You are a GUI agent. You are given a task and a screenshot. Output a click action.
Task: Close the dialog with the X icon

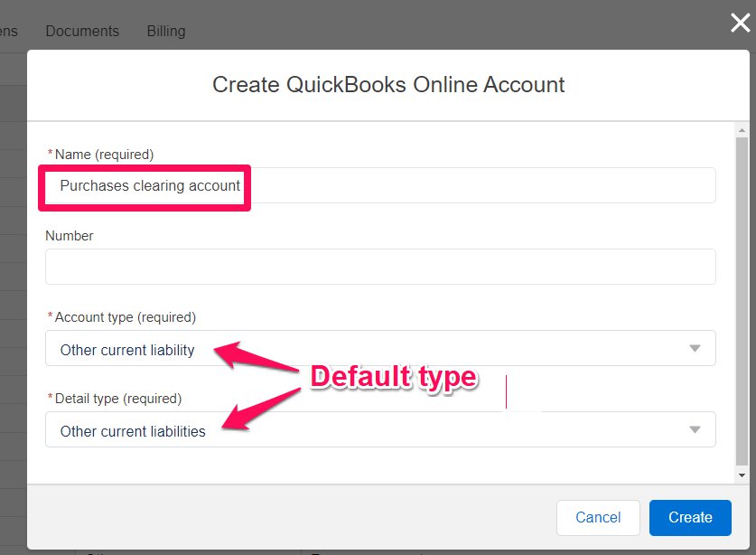(740, 23)
